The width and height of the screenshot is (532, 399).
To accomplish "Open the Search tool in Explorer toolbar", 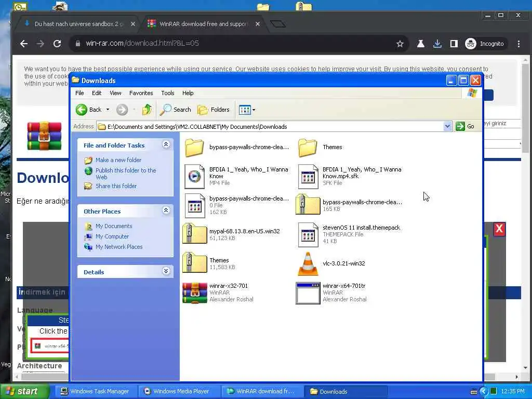I will [176, 110].
